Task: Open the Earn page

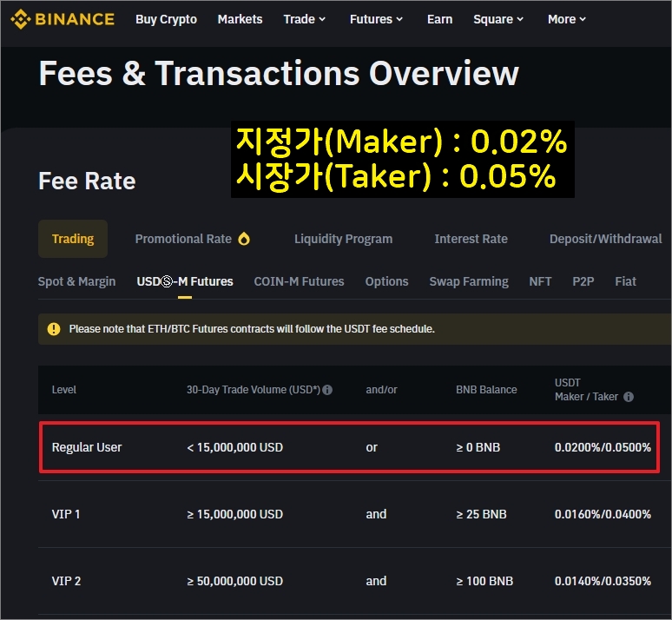Action: 439,19
